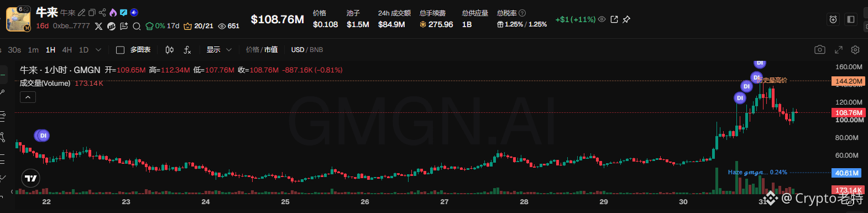This screenshot has height=213, width=868.
Task: Click the note-with-sparkle icon
Action: tap(124, 26)
